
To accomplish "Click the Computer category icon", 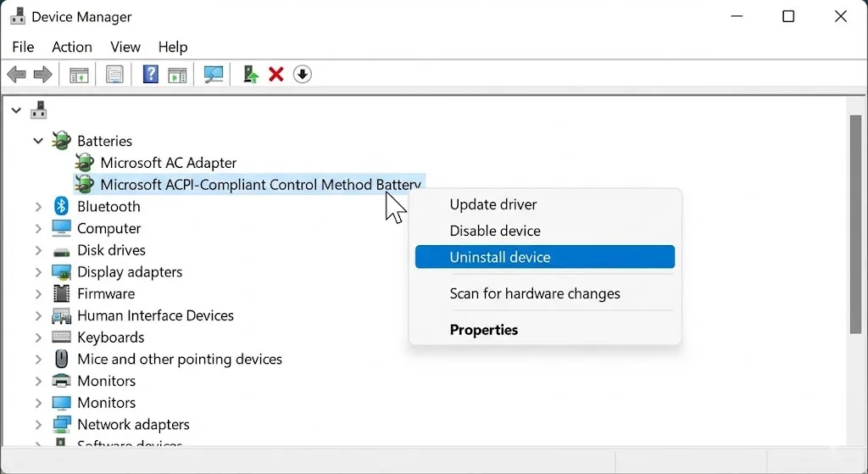I will [61, 228].
